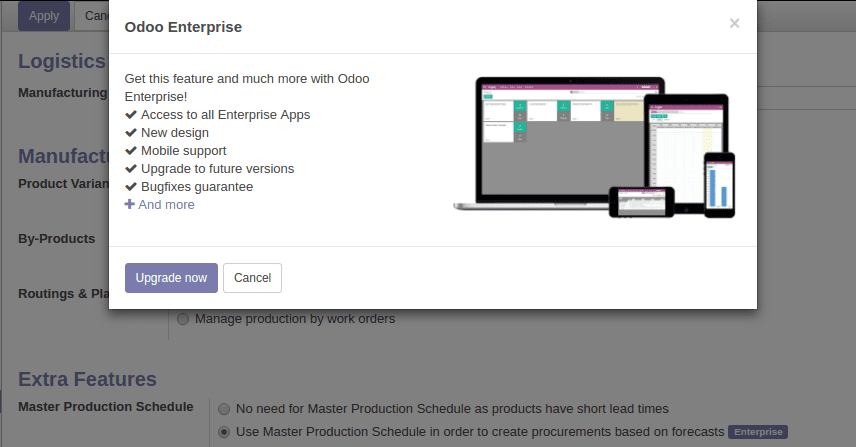The image size is (856, 447).
Task: Click the Apply button in the settings page
Action: [x=44, y=16]
